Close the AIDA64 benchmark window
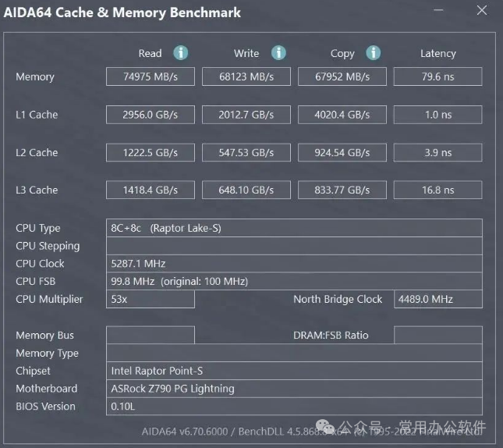 (482, 10)
